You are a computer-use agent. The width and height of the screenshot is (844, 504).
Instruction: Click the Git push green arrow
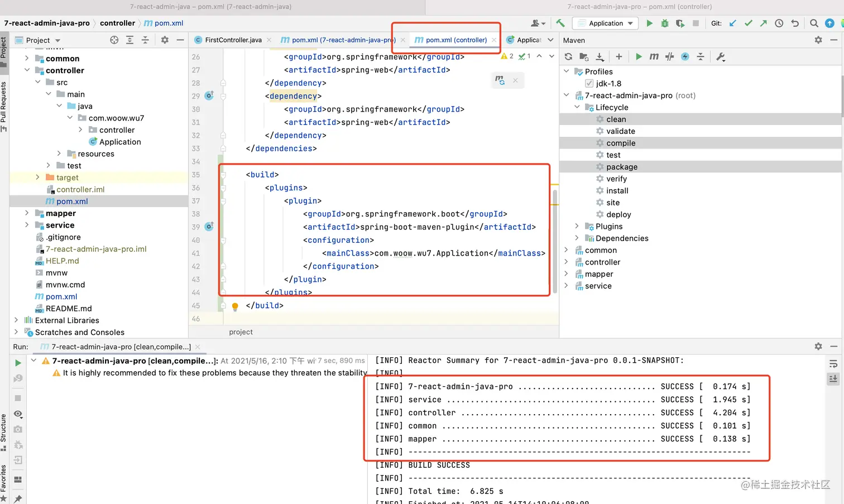pos(764,23)
